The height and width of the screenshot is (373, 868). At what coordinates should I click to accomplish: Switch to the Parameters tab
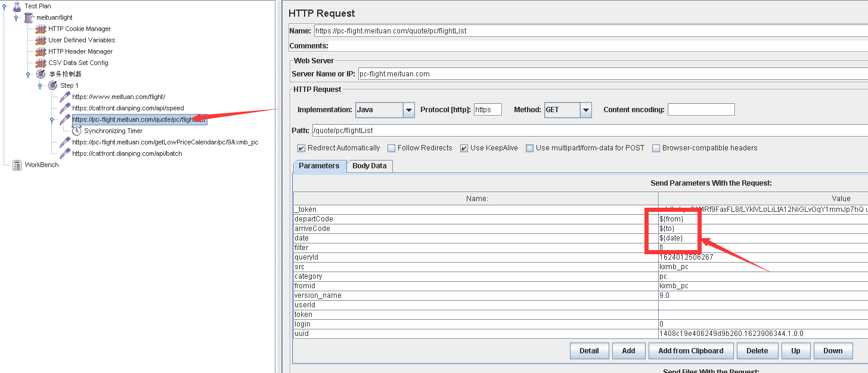pyautogui.click(x=319, y=166)
